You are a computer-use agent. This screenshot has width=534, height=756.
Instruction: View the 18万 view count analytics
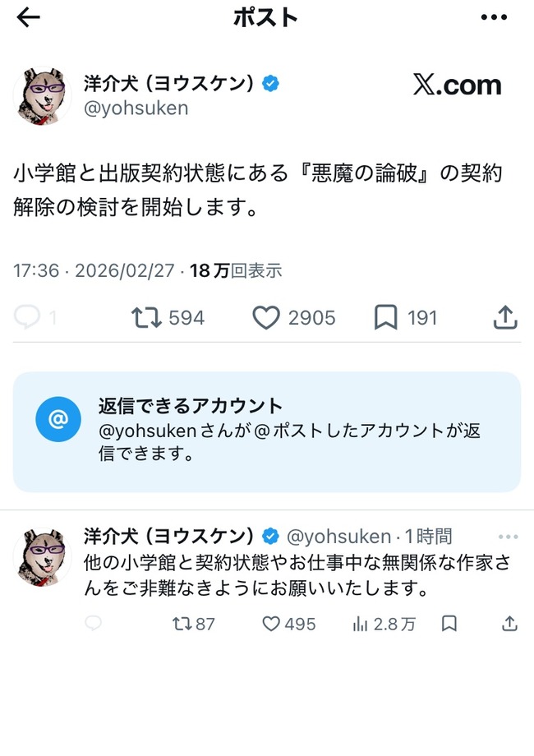click(x=235, y=270)
